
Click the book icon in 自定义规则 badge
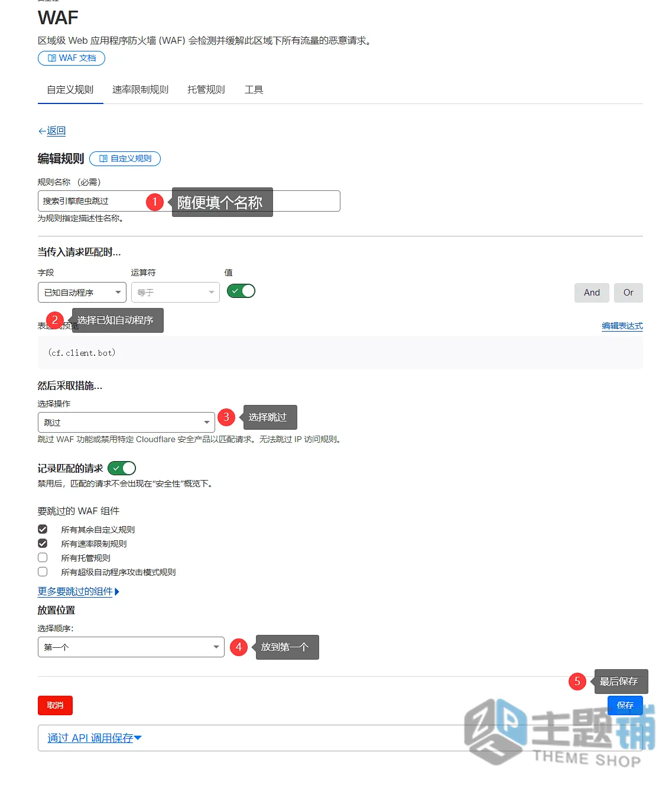103,158
